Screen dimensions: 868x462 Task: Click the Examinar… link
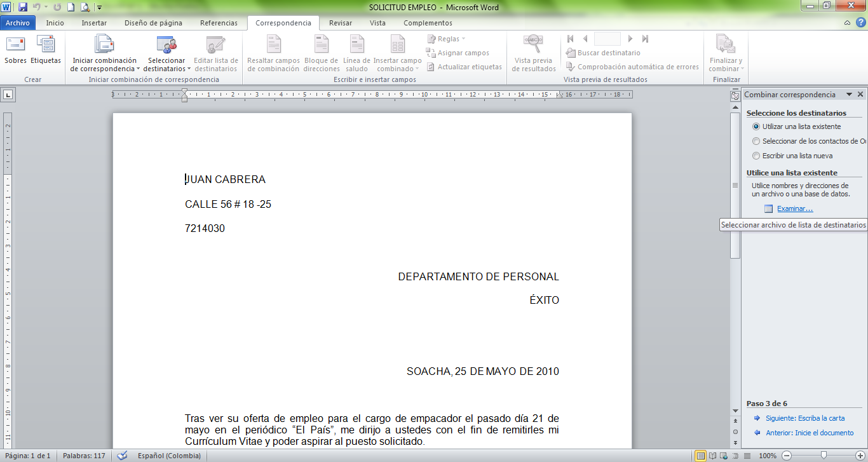pyautogui.click(x=795, y=208)
